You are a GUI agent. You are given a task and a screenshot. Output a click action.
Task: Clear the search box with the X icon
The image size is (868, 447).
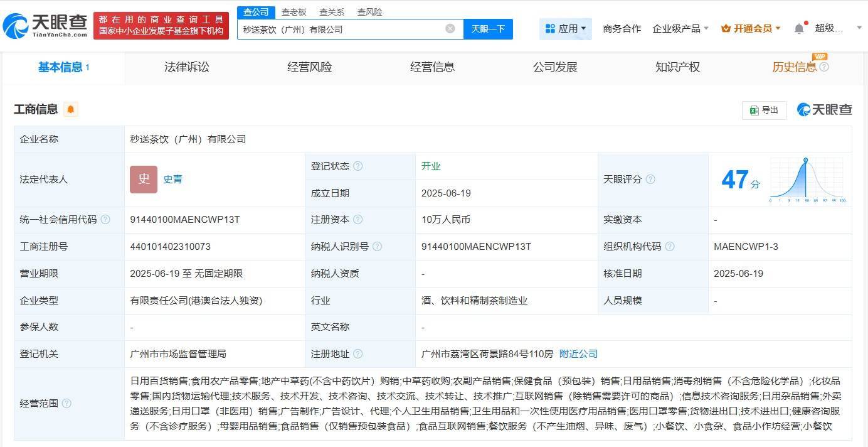450,29
